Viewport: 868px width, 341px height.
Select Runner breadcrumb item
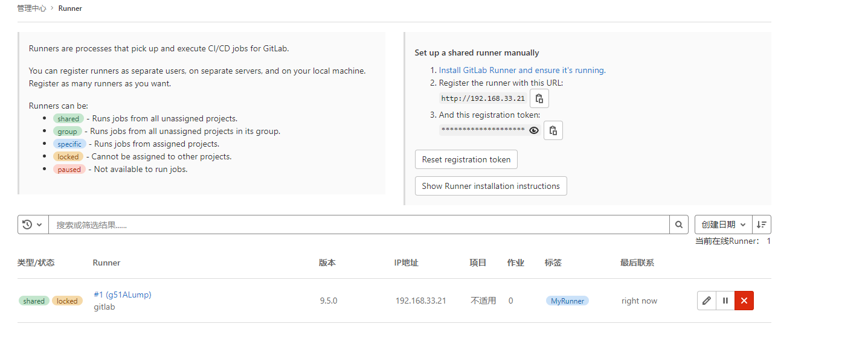(70, 8)
